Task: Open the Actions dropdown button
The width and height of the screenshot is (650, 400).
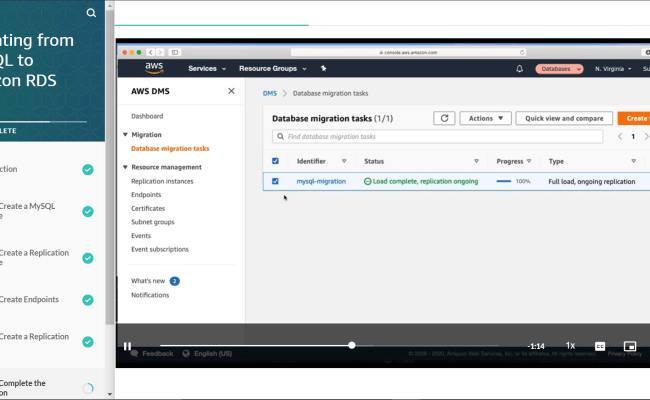Action: [485, 118]
